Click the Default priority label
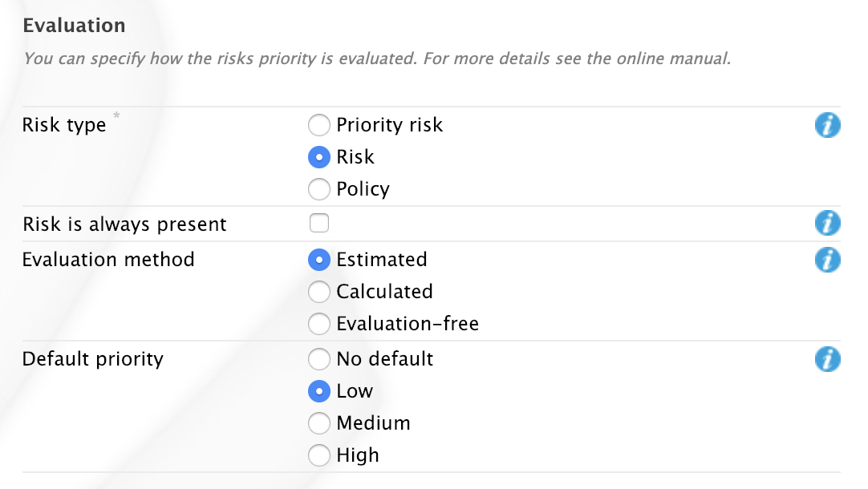The height and width of the screenshot is (489, 868). pos(93,359)
